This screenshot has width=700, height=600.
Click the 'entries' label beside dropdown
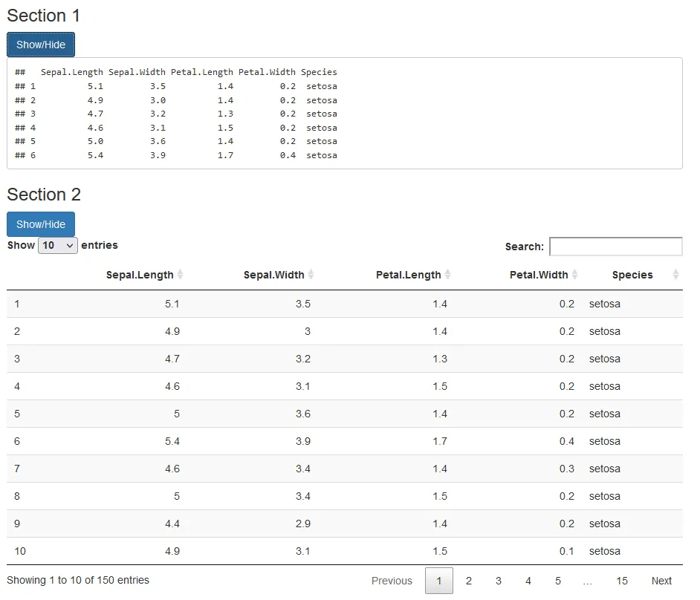(x=100, y=245)
